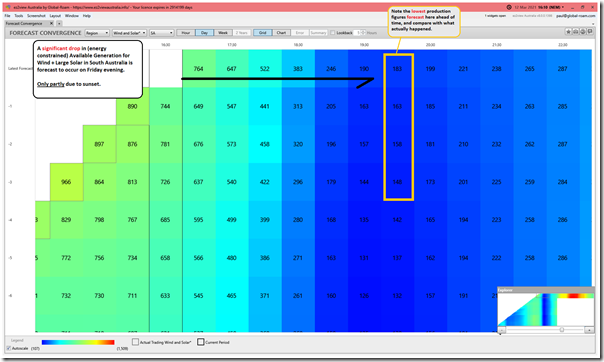Click the Explorer panel zoom slider handle
Image resolution: width=604 pixels, height=362 pixels.
(x=562, y=330)
